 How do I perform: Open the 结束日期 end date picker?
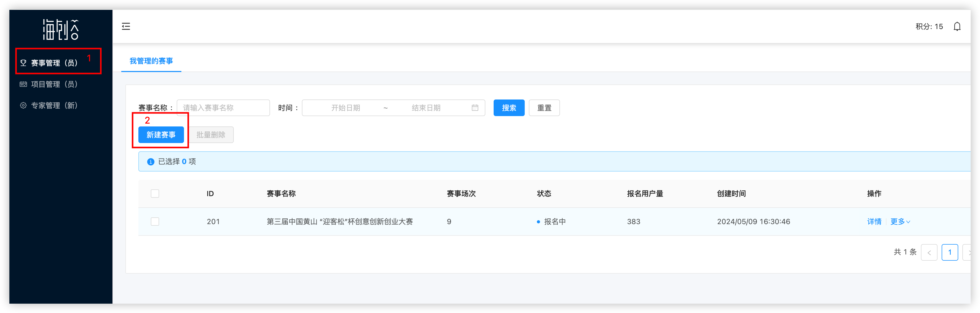coord(426,108)
